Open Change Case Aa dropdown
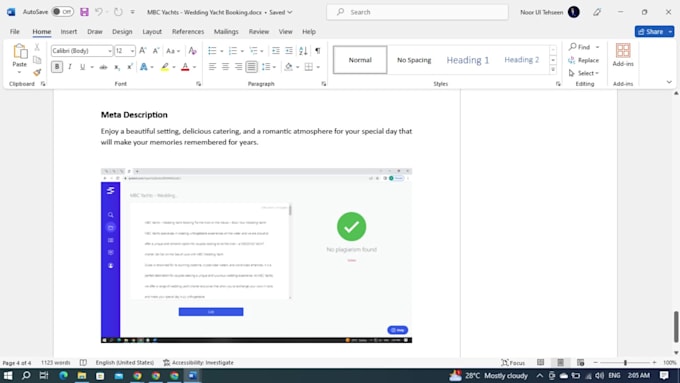Viewport: 680px width, 383px height. click(x=173, y=51)
